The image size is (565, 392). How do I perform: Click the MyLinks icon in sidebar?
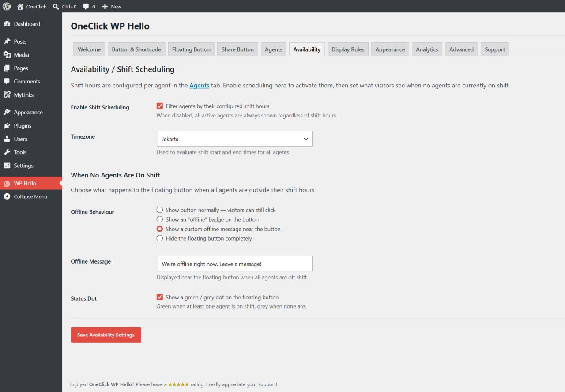(7, 95)
